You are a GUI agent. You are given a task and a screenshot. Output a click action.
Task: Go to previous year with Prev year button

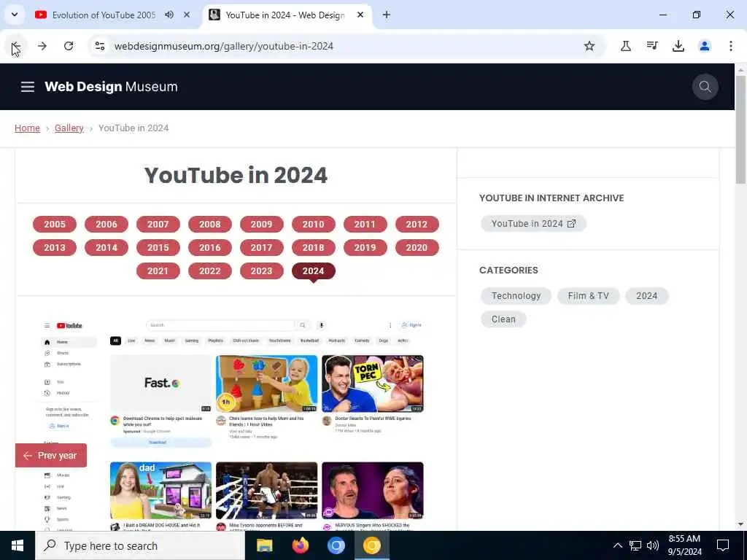tap(51, 456)
